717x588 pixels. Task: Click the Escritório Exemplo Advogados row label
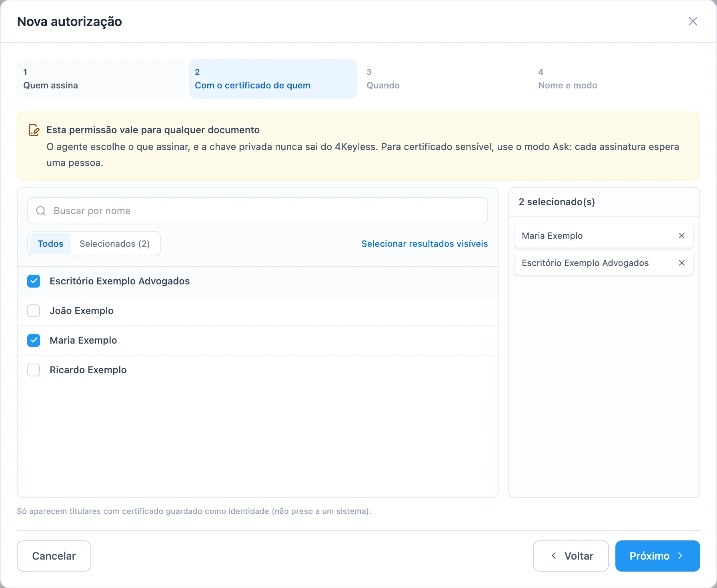pos(120,281)
